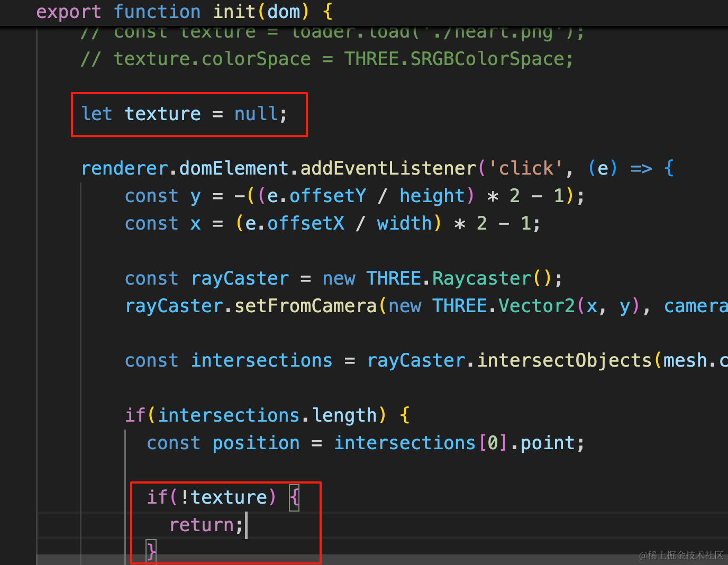Click 'domElement' after renderer
Image resolution: width=728 pixels, height=565 pixels.
click(234, 168)
